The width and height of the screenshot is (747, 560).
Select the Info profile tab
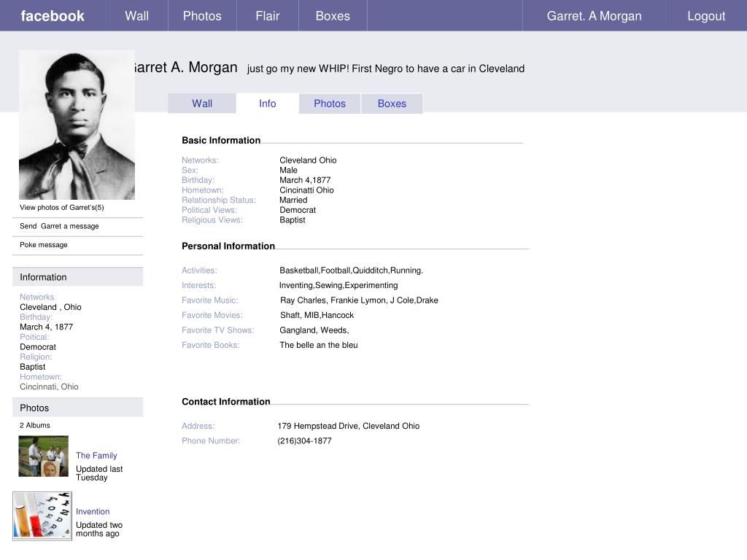(x=267, y=104)
